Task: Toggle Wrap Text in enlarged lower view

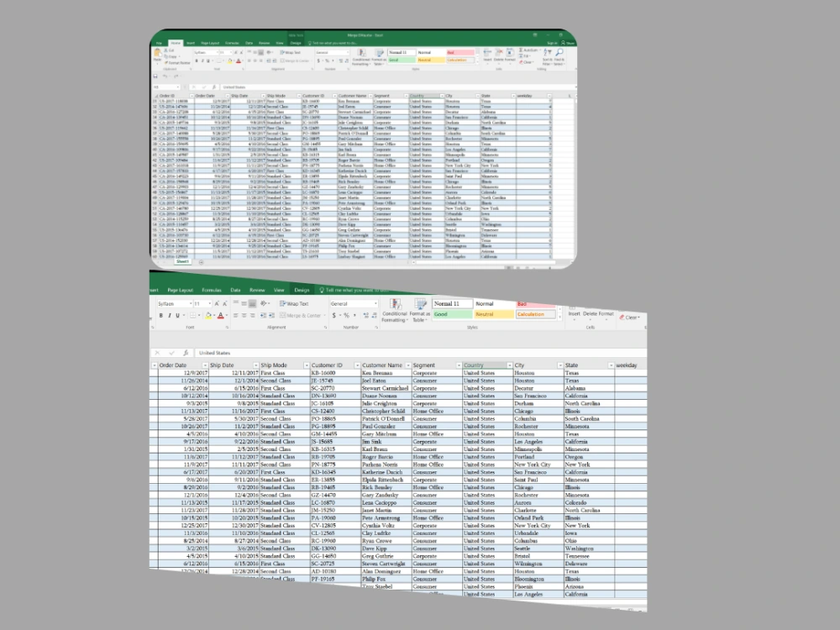Action: click(x=294, y=304)
